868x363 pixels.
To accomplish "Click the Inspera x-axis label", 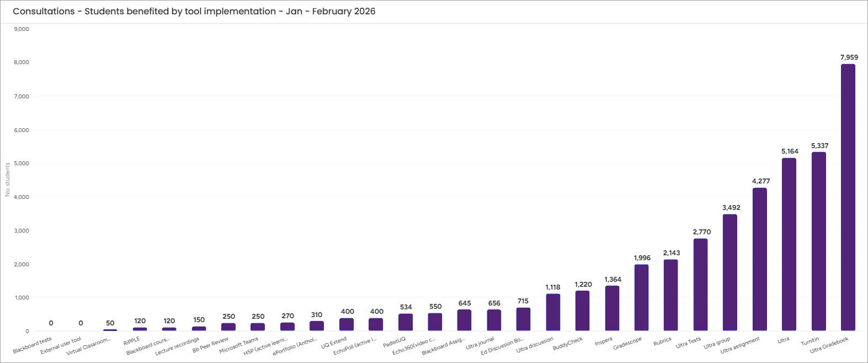I will pos(603,342).
